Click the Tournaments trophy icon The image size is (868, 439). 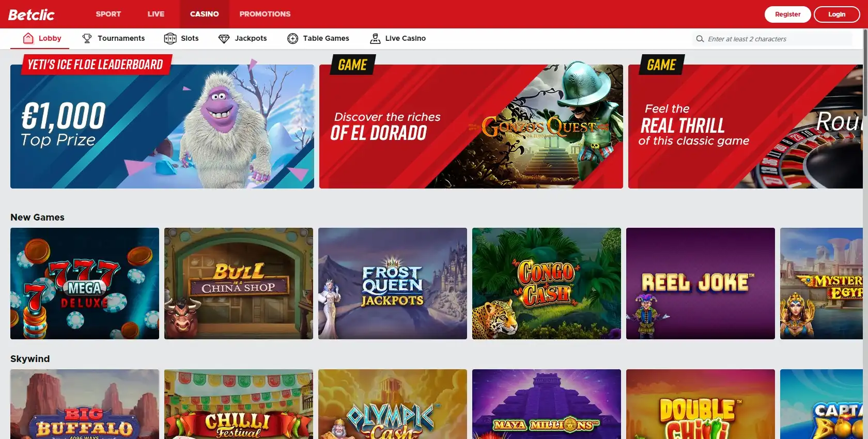click(87, 38)
